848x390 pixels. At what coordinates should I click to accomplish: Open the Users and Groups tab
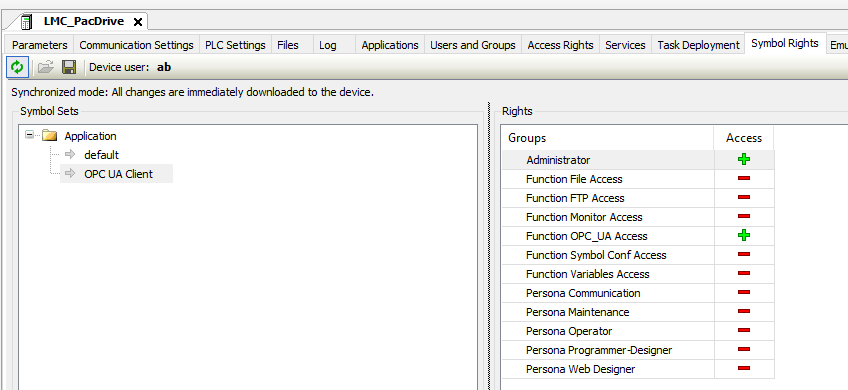tap(473, 45)
